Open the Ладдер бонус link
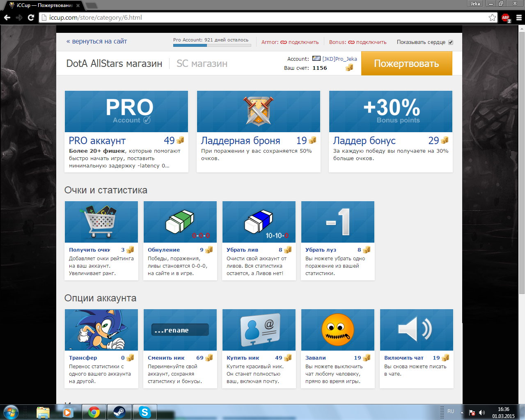Screen dimensions: 525x420 [365, 141]
